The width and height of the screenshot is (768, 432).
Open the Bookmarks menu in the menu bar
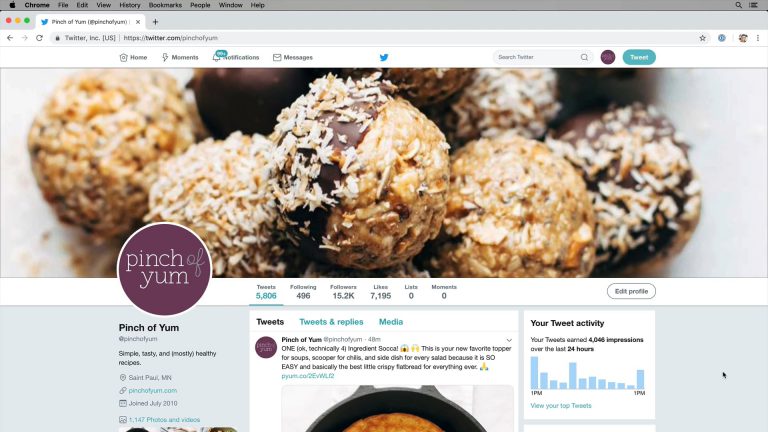click(x=165, y=5)
